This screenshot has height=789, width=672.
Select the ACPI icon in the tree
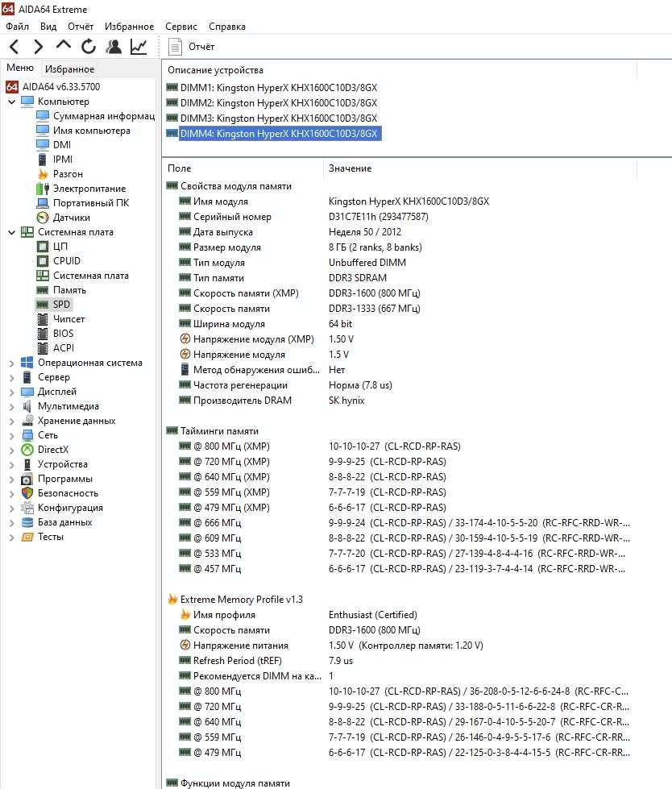tap(43, 348)
